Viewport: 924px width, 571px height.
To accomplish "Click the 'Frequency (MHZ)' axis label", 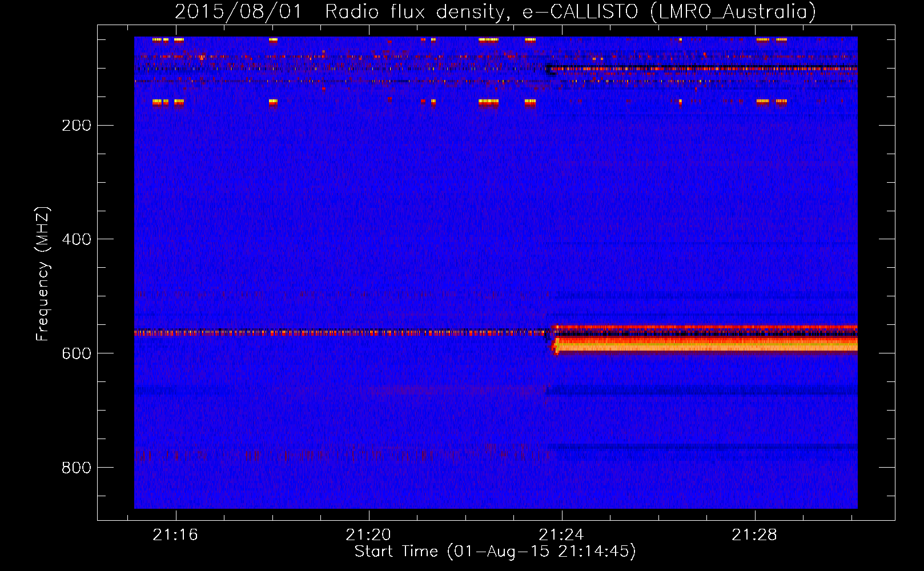I will [x=43, y=274].
